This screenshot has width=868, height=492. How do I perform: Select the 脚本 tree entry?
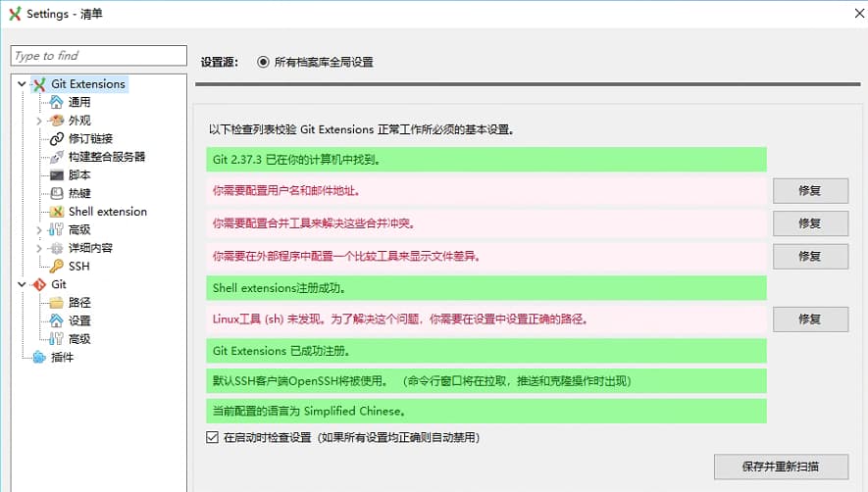(79, 174)
